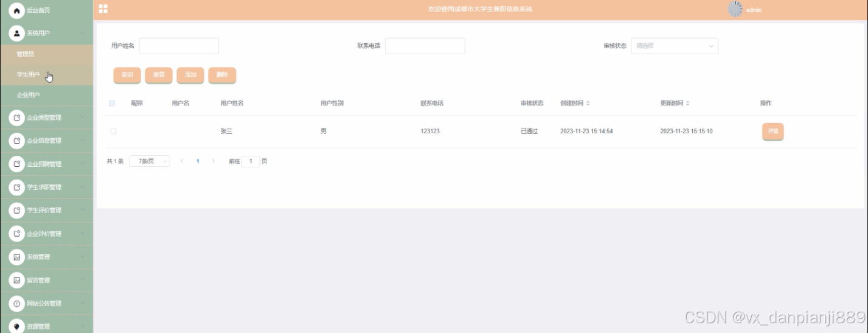Click the 用户性别 column header
The width and height of the screenshot is (868, 333).
click(x=332, y=103)
